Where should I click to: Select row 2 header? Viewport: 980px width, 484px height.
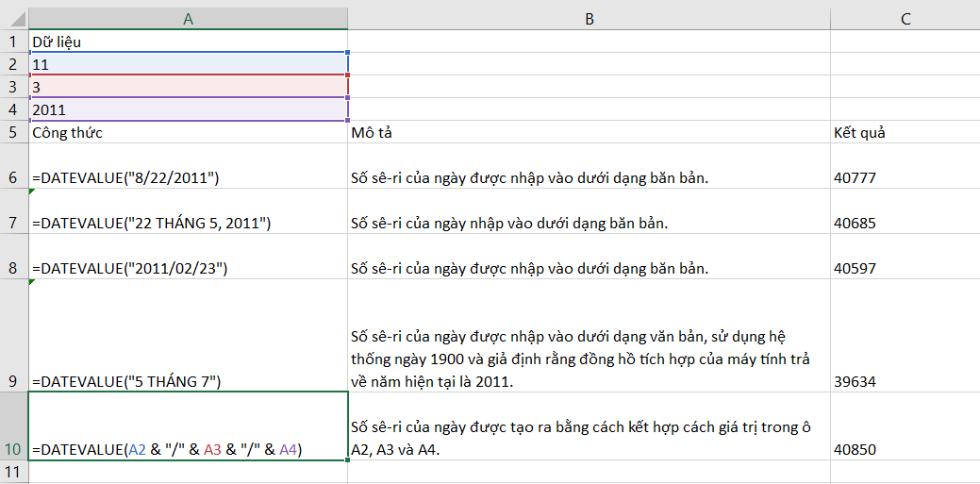point(14,64)
